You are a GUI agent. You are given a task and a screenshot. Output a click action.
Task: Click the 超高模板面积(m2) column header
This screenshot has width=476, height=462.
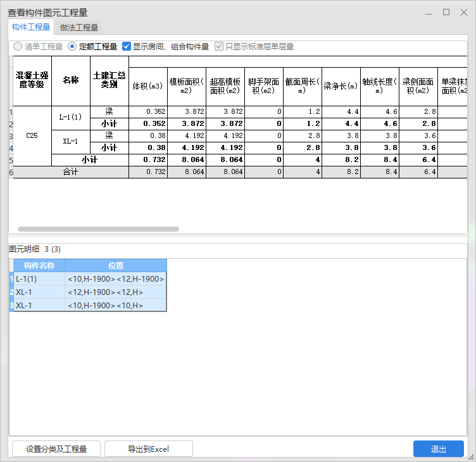coord(225,87)
